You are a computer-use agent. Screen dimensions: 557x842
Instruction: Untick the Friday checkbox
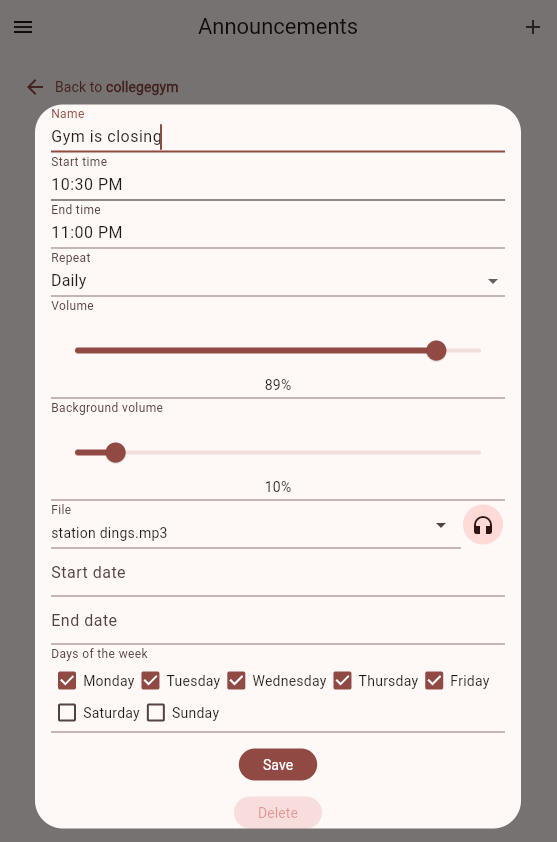coord(434,680)
